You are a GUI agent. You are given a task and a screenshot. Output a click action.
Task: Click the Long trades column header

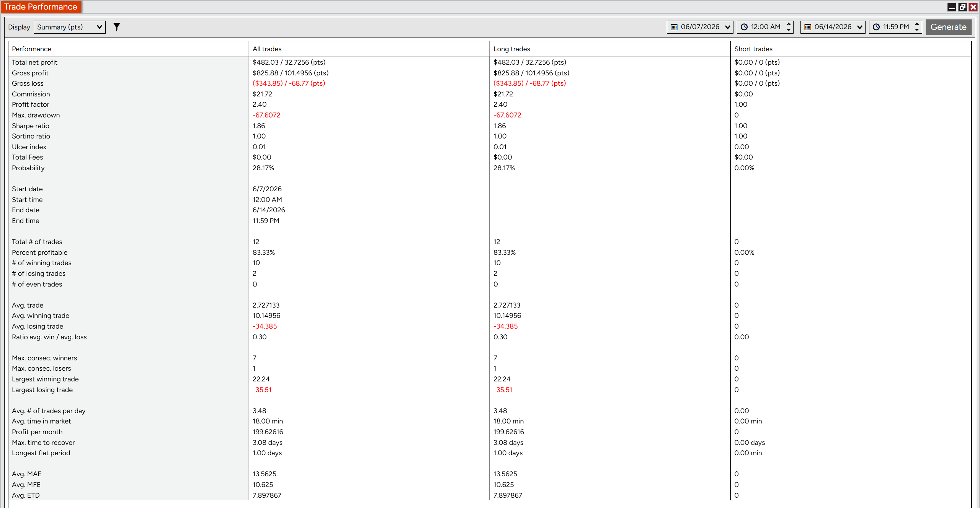pos(511,49)
